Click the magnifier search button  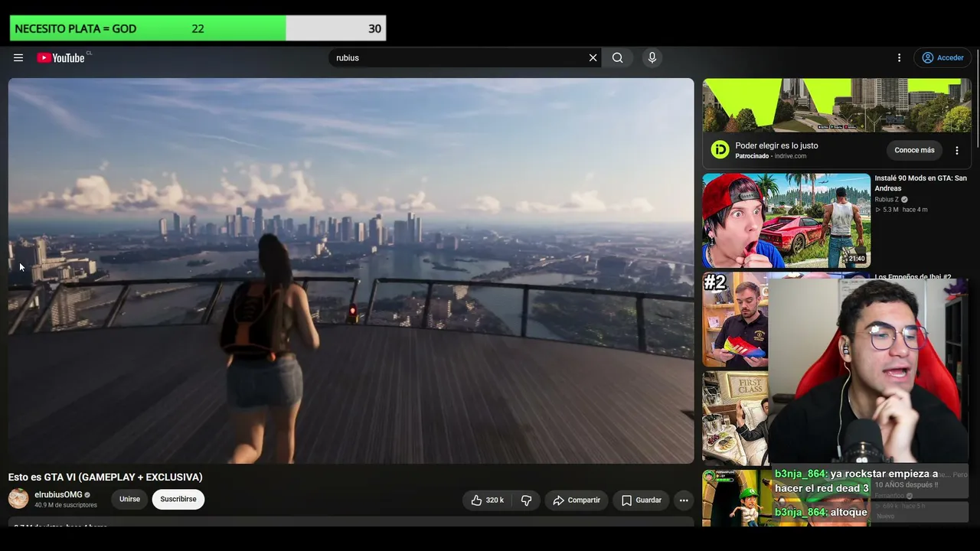617,57
